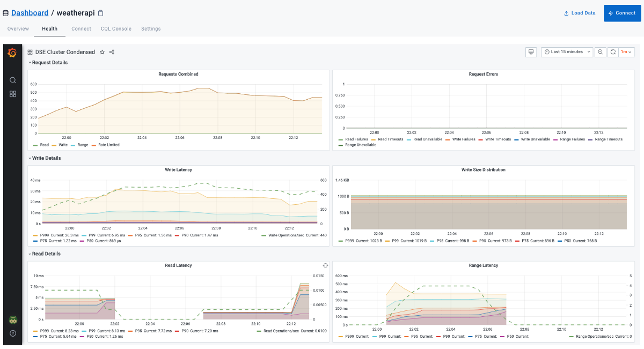This screenshot has height=349, width=644.
Task: Cycle view mode with the monitor icon
Action: coord(531,52)
